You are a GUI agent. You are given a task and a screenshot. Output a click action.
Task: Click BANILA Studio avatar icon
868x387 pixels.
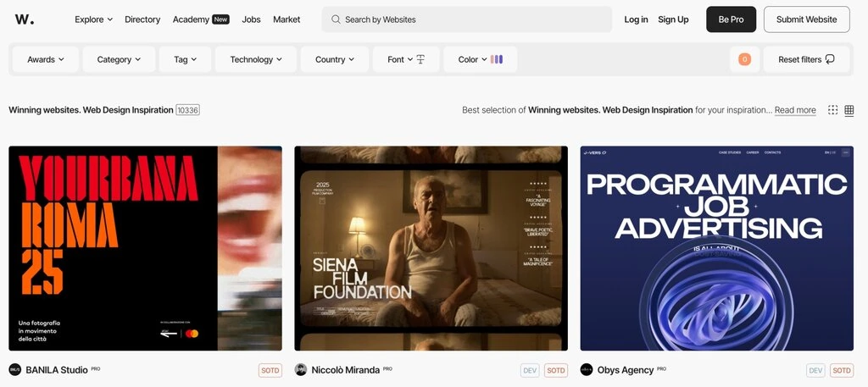(x=15, y=369)
